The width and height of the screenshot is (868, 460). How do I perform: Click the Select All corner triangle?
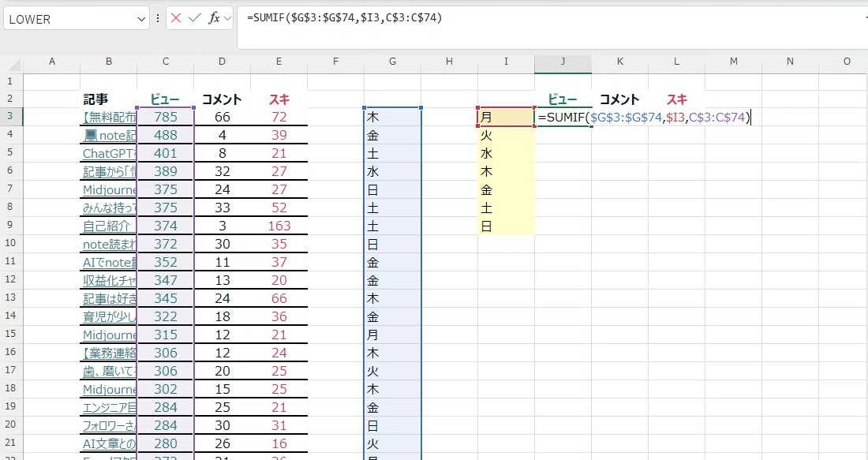(x=13, y=65)
